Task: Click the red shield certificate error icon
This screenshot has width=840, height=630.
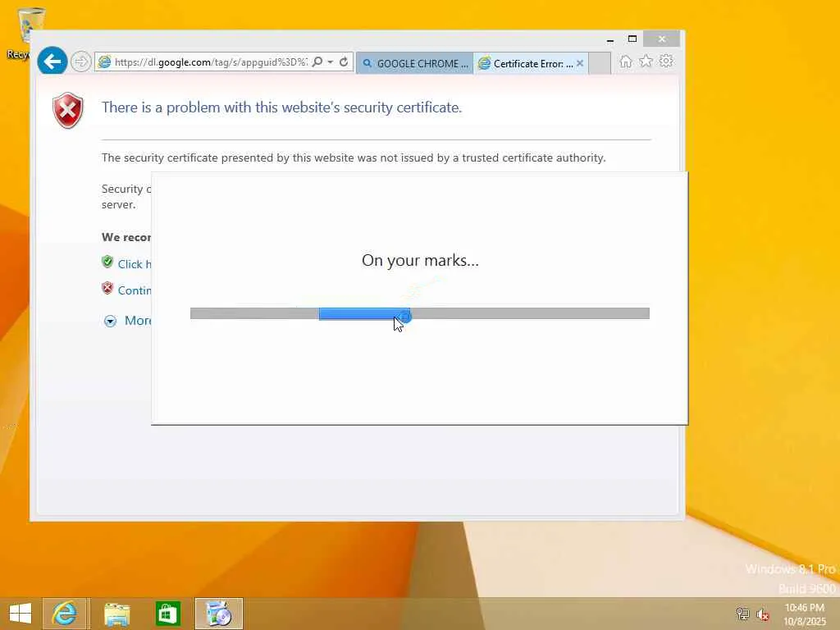Action: (x=67, y=110)
